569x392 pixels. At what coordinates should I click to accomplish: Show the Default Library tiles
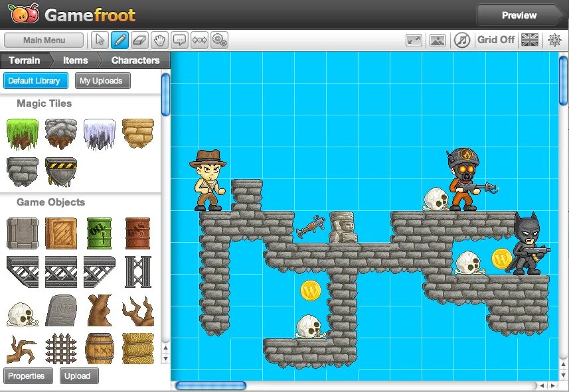pos(36,81)
